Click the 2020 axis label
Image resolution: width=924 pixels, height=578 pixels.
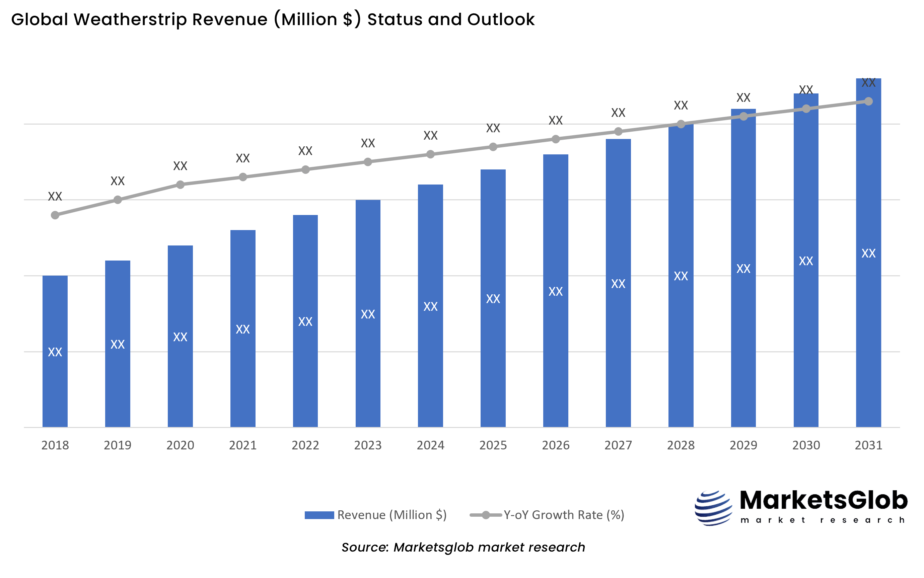click(x=180, y=445)
